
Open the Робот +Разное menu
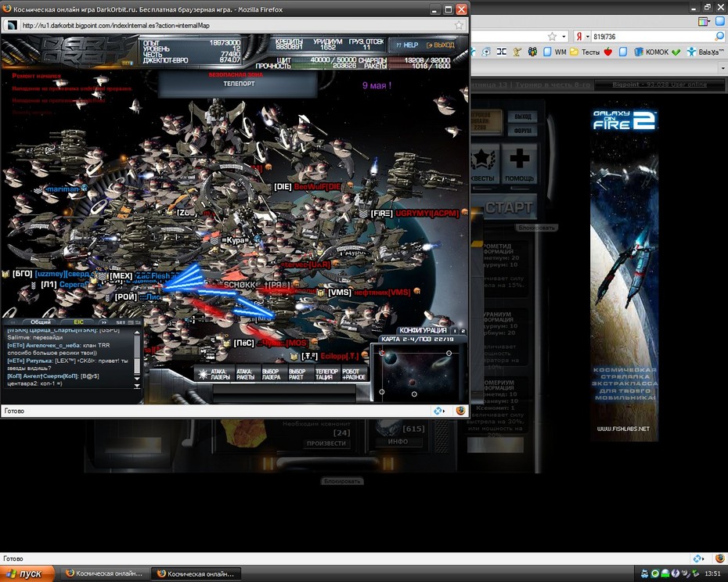click(354, 374)
